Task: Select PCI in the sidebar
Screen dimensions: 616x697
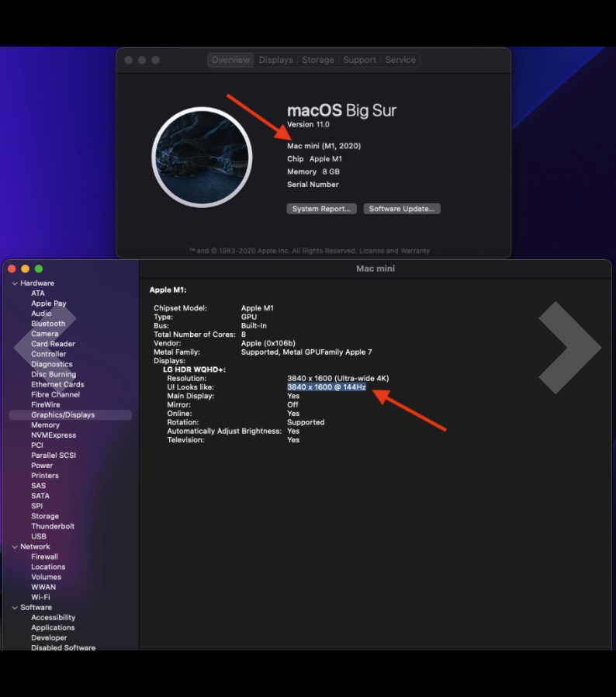Action: [37, 446]
